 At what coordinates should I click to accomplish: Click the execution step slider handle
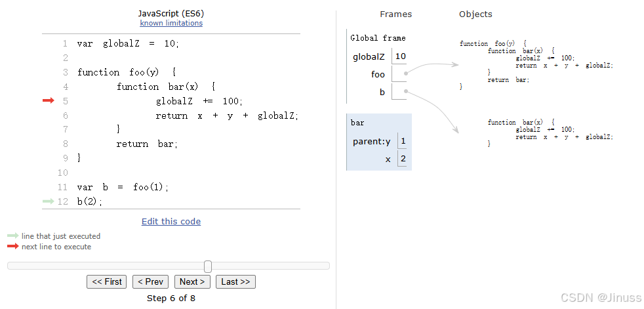click(208, 266)
